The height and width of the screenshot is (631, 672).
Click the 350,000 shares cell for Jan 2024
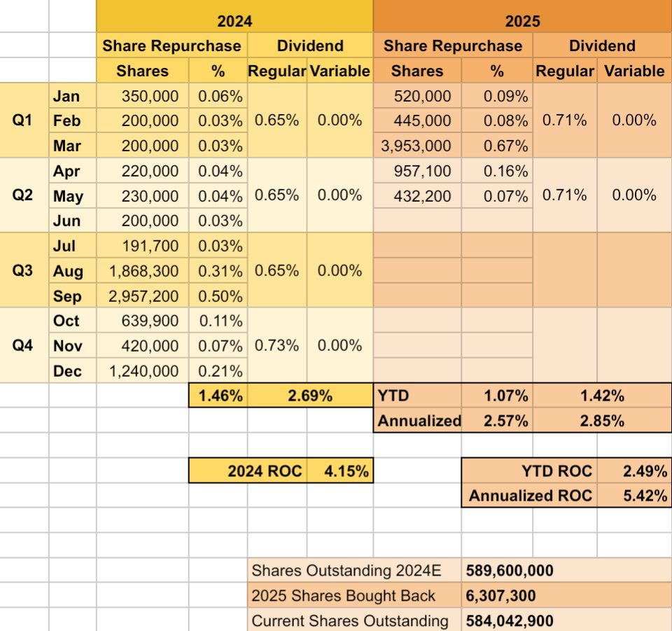tap(143, 95)
